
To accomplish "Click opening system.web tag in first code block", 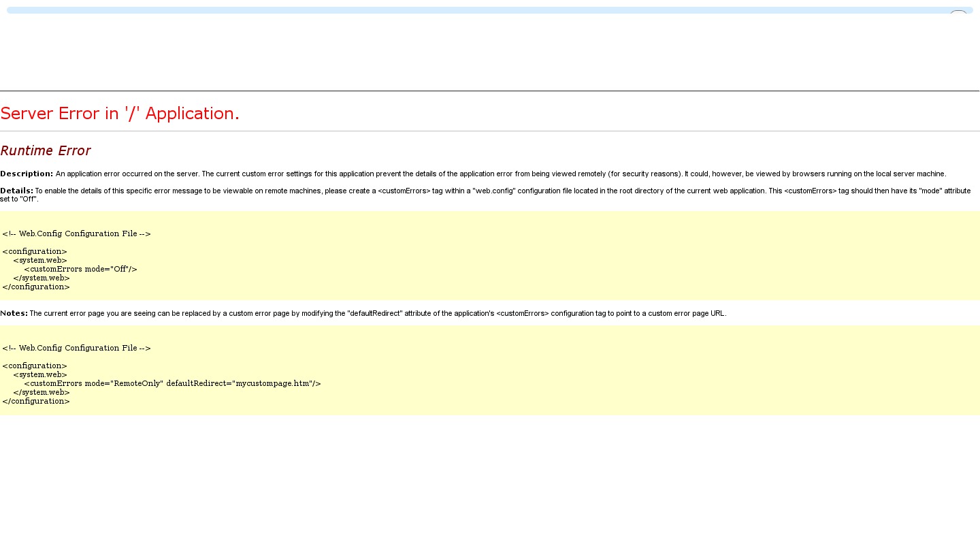I will (x=40, y=260).
